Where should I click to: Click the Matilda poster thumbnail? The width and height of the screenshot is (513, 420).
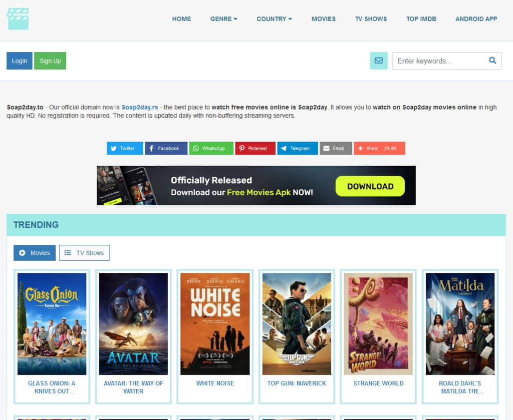[460, 324]
